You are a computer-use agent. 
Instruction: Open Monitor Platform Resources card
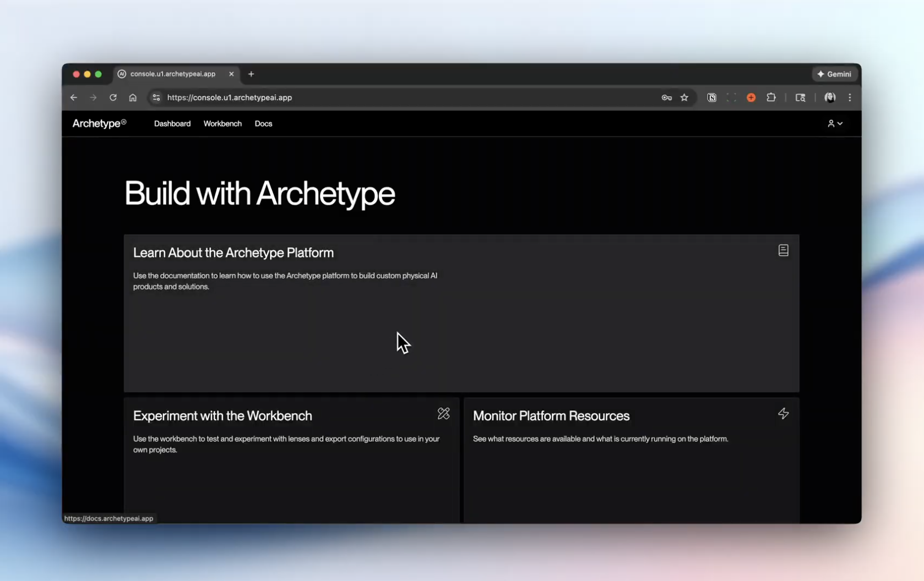(632, 461)
